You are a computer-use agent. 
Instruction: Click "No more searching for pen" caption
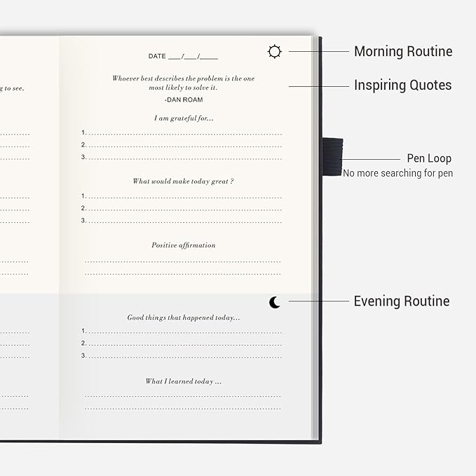point(397,173)
